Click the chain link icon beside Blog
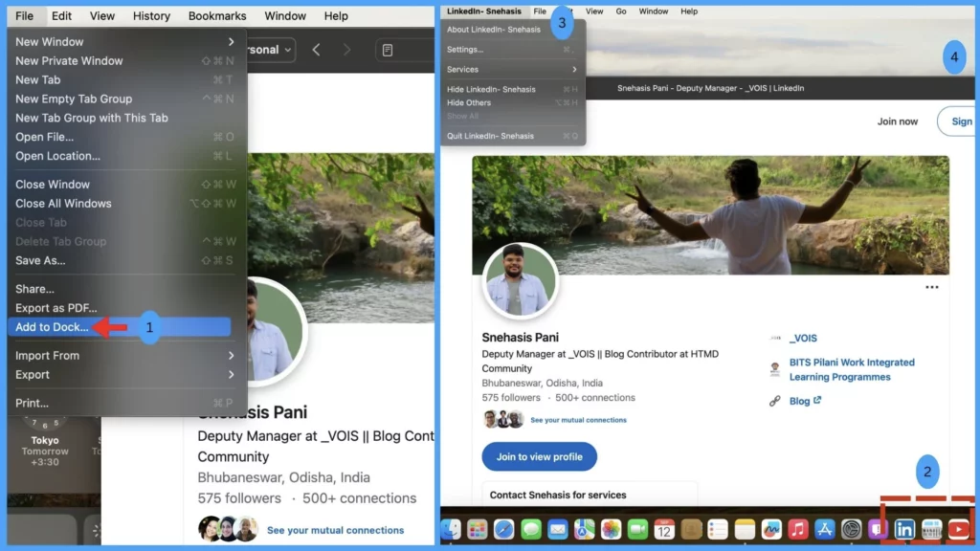This screenshot has height=551, width=980. pyautogui.click(x=775, y=401)
